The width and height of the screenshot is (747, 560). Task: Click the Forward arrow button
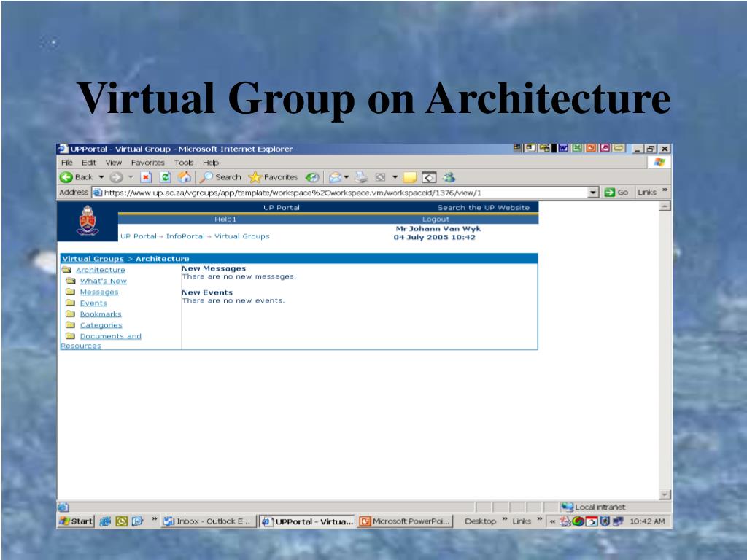pos(116,177)
